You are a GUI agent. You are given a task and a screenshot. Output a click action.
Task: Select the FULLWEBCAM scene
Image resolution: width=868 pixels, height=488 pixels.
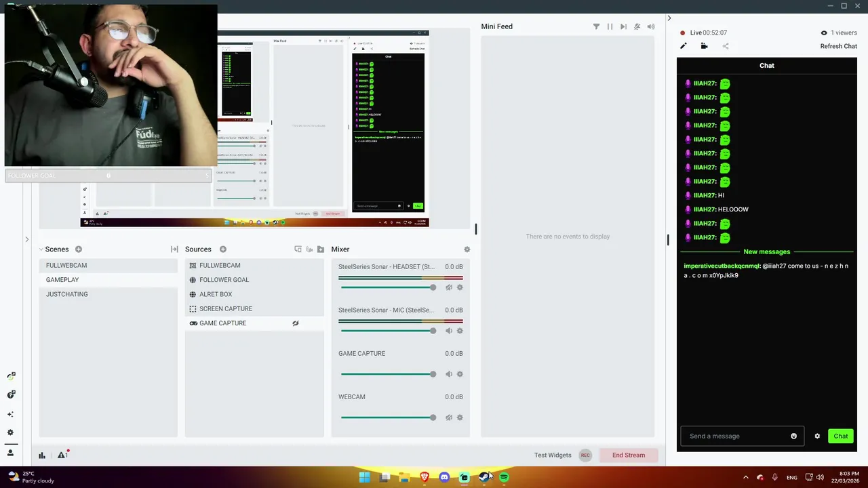click(108, 266)
